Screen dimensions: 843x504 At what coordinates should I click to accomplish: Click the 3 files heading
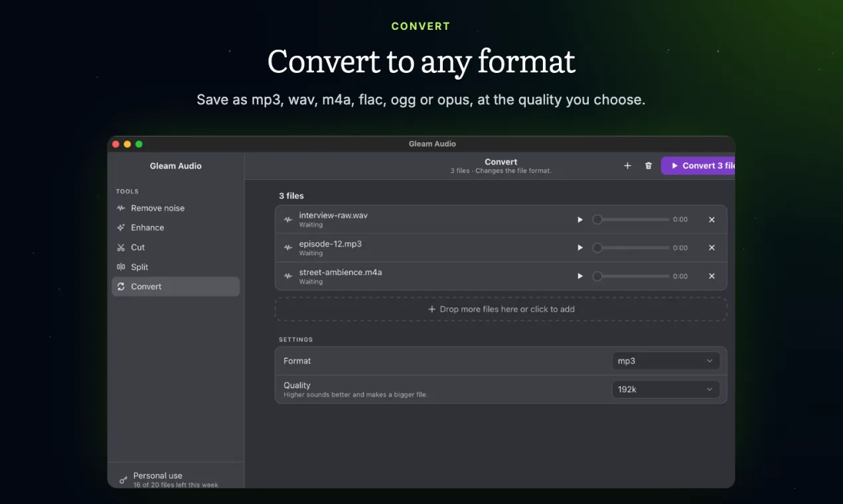click(291, 196)
